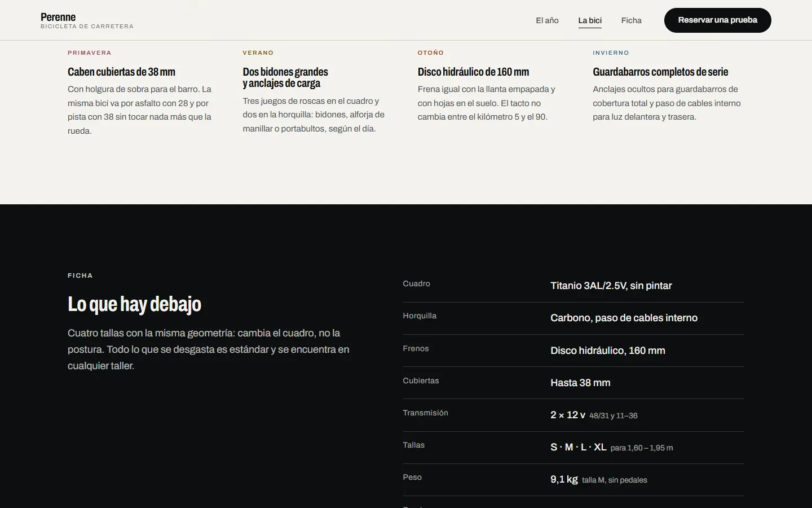
Task: Click paragraph starting Tres juegos de roscas
Action: (x=314, y=115)
